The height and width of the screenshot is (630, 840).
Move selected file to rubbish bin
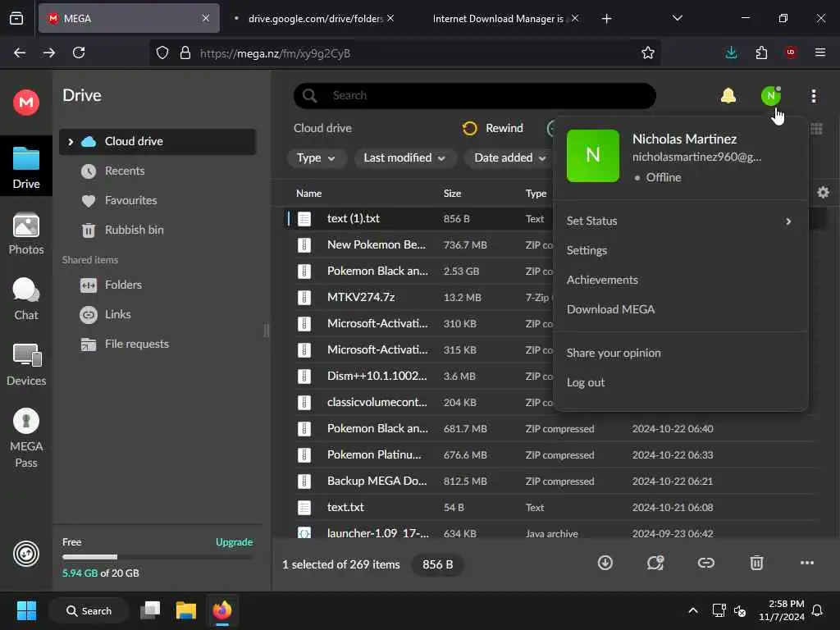coord(756,563)
